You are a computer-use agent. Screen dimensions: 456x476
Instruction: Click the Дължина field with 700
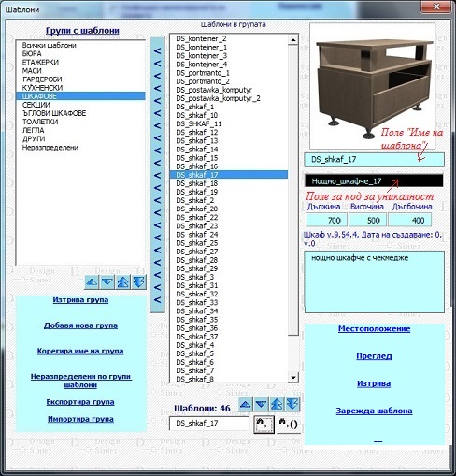326,220
